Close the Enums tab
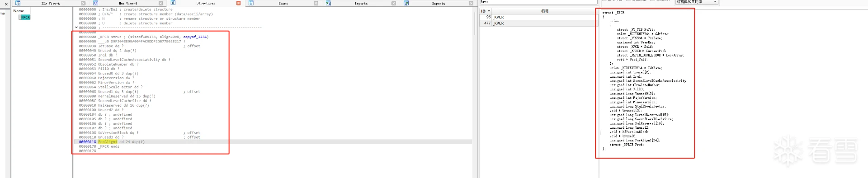This screenshot has height=178, width=868. [316, 3]
